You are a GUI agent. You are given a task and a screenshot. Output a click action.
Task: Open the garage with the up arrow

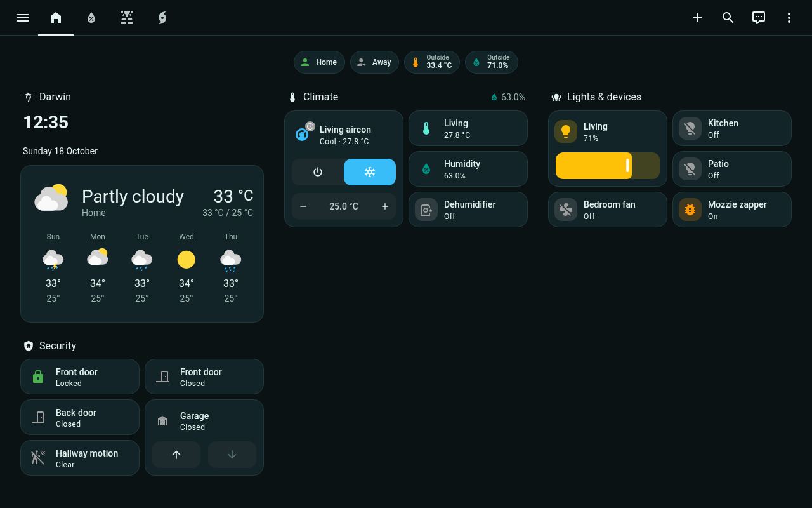pos(176,455)
